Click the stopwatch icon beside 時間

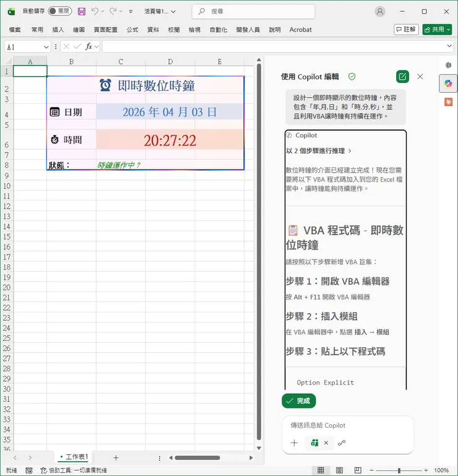54,140
